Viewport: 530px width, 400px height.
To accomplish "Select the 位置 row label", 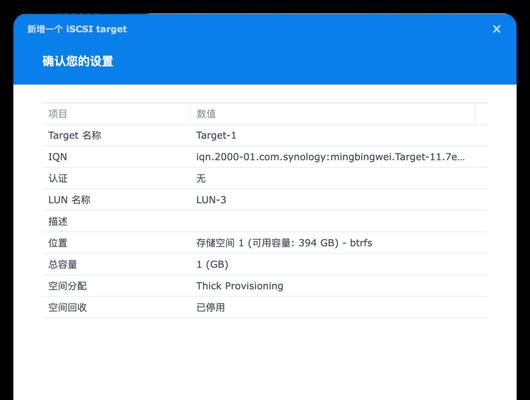I will (58, 243).
